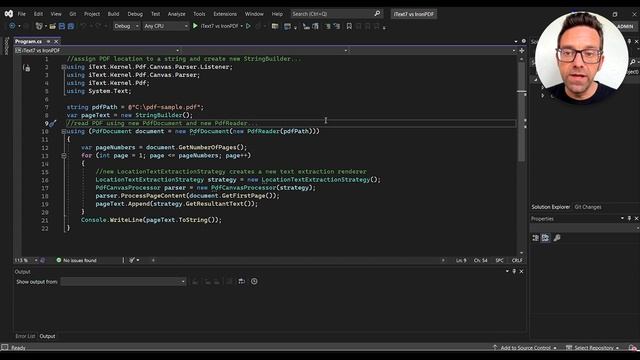The width and height of the screenshot is (640, 360).
Task: Click the split editor icon at top right
Action: pos(522,51)
